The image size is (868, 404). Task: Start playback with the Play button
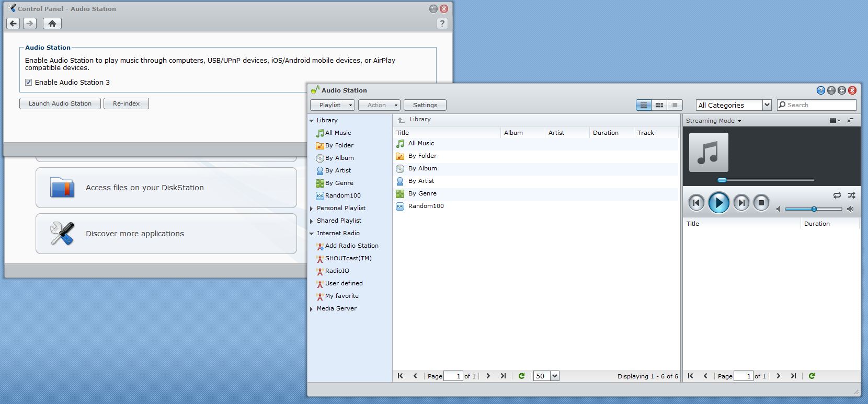718,203
